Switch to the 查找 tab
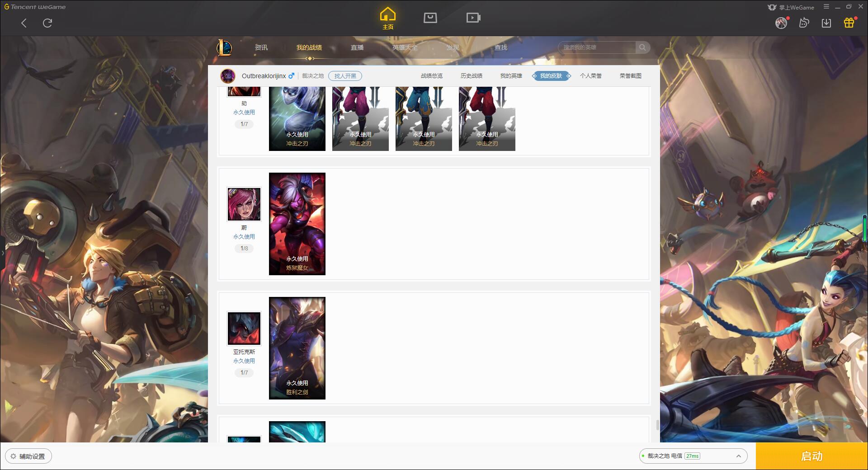The image size is (868, 470). click(500, 47)
